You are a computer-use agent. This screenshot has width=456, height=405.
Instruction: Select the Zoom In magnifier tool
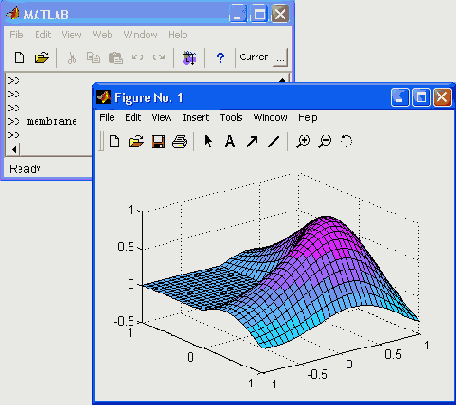303,141
